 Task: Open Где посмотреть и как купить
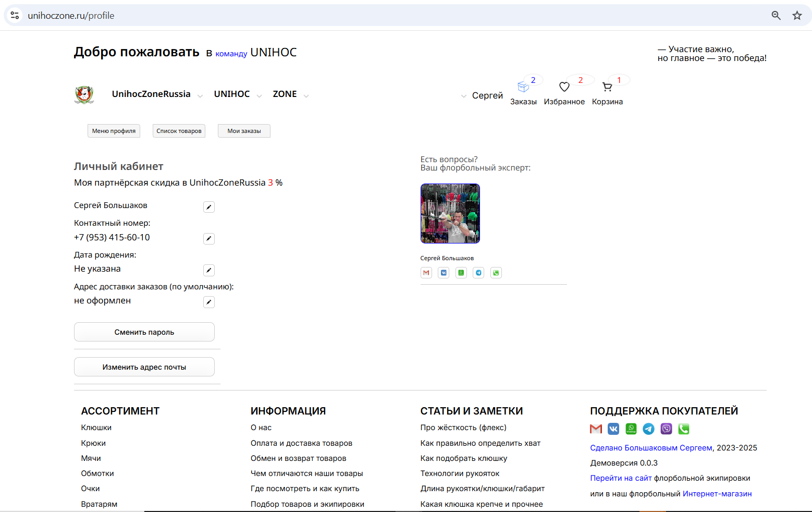(305, 489)
